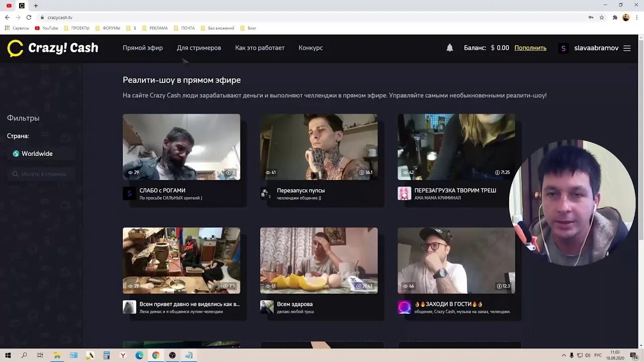Open the СЛАБО с РОГАМИ stream thumbnail
The width and height of the screenshot is (644, 362).
(x=181, y=147)
